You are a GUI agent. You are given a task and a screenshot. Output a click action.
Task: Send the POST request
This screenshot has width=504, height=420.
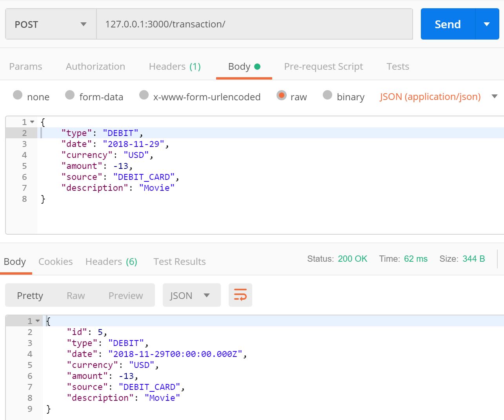(x=448, y=24)
